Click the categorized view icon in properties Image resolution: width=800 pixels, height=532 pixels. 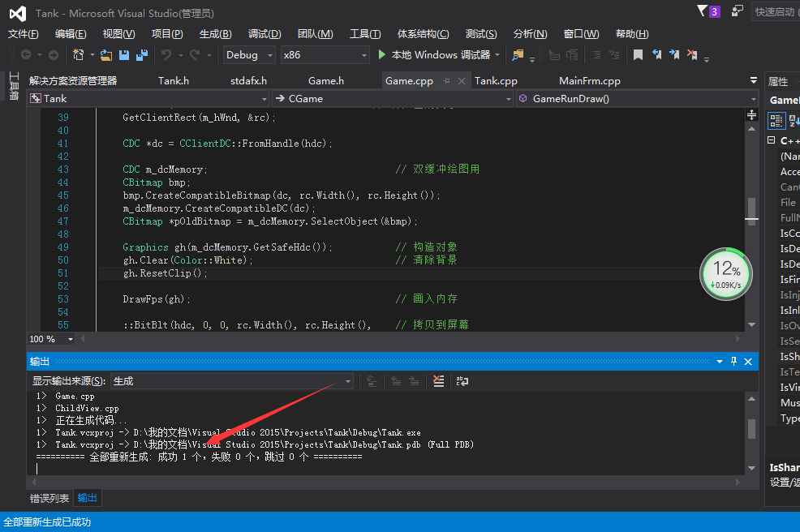point(776,120)
